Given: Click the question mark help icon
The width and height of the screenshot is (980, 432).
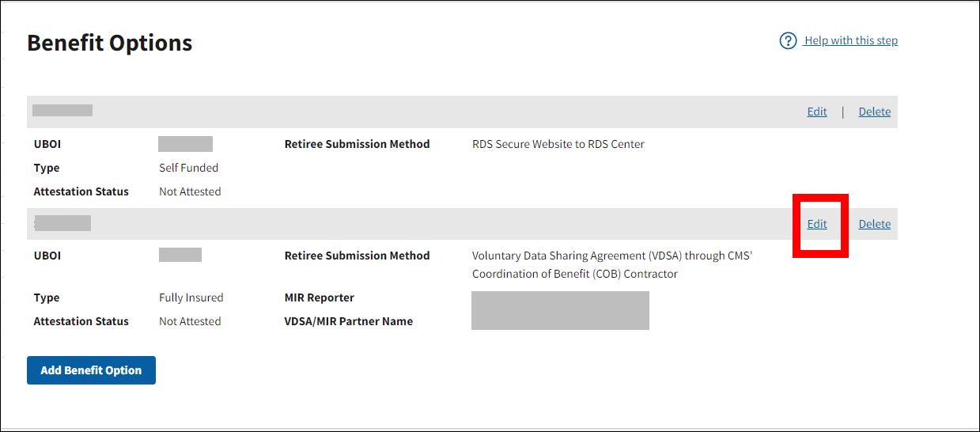Looking at the screenshot, I should click(x=788, y=40).
